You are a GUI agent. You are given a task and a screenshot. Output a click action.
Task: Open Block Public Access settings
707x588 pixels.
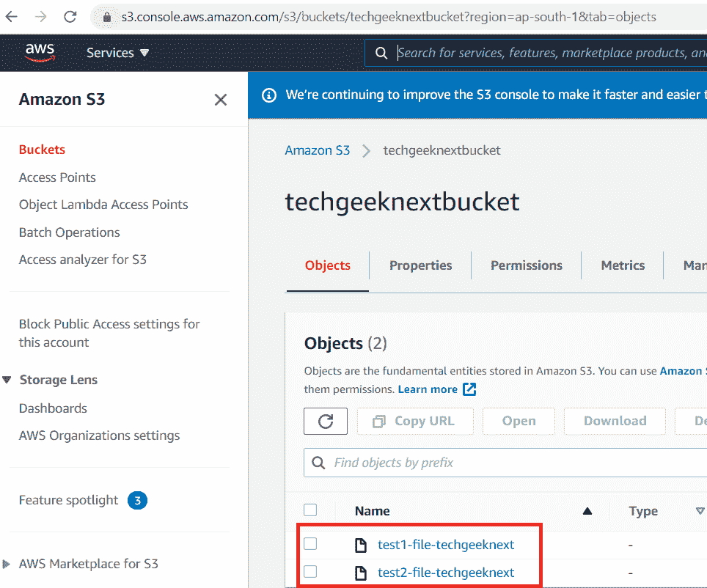click(109, 334)
